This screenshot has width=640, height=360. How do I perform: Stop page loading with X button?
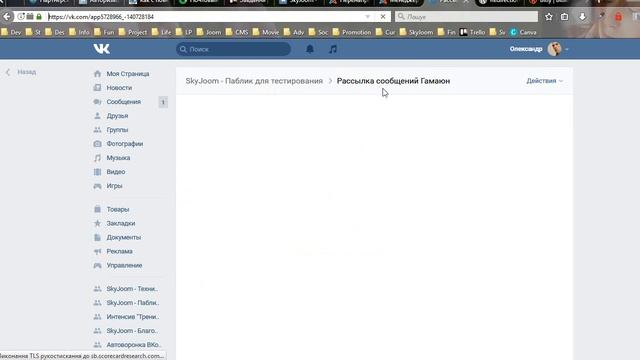click(x=383, y=17)
